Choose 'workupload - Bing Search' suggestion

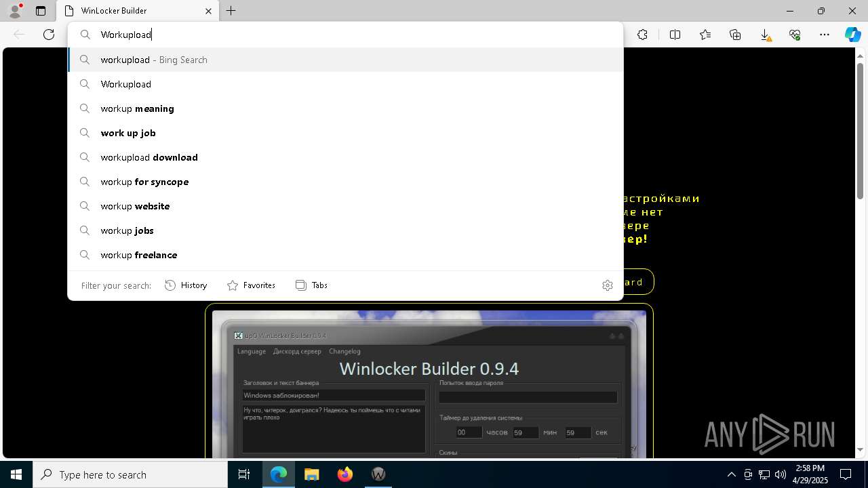(345, 60)
